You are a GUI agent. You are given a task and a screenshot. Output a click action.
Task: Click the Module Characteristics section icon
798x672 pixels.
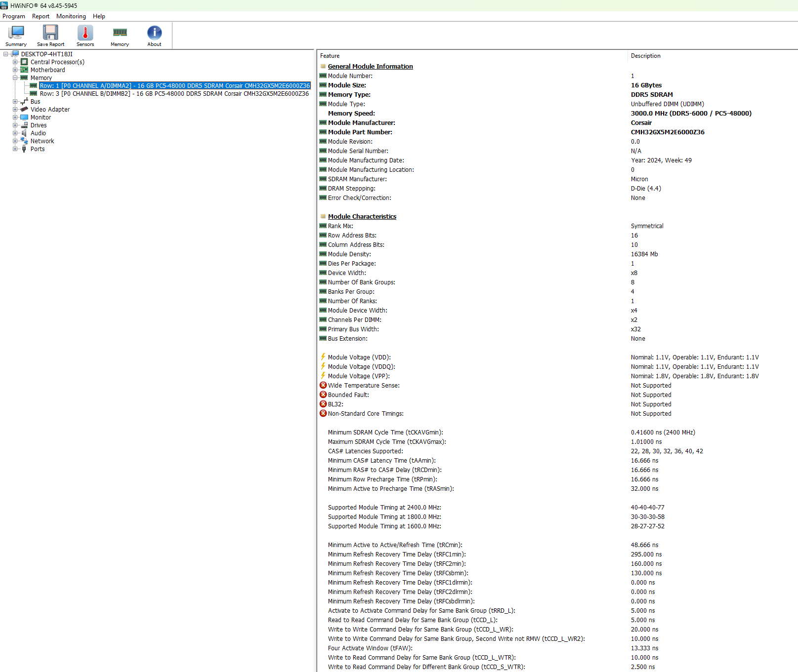323,216
